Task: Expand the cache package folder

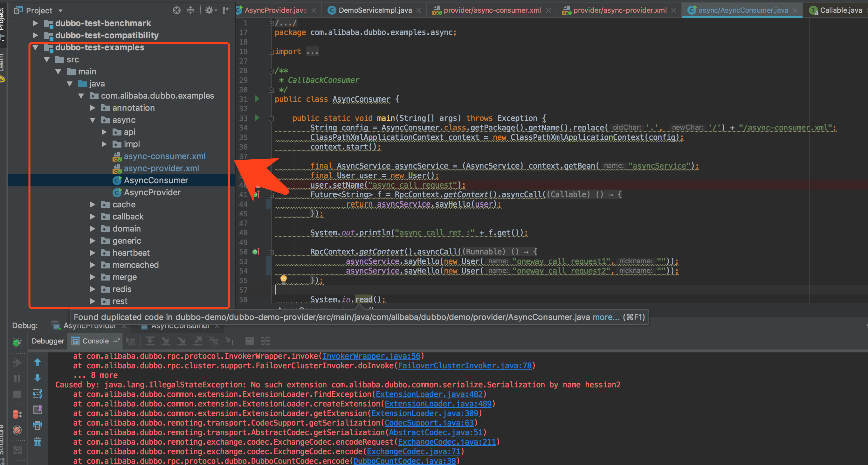Action: (93, 205)
